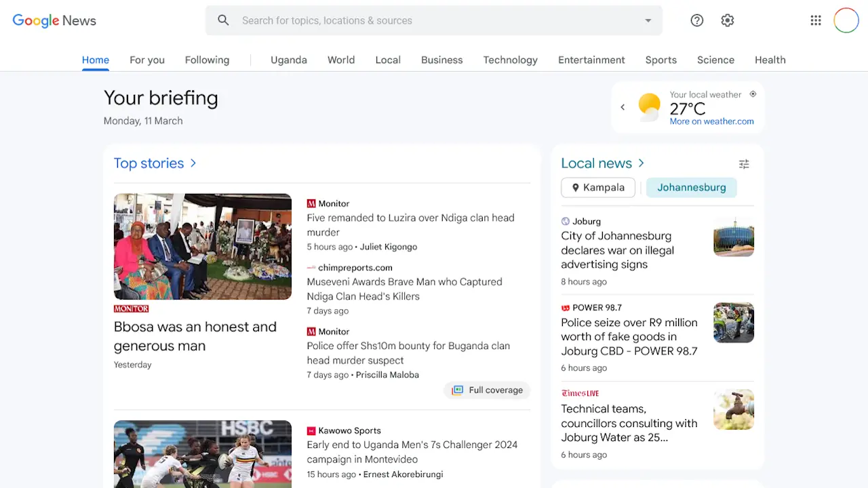The width and height of the screenshot is (868, 488).
Task: Click author name Ernest Akorebirungi
Action: click(403, 474)
